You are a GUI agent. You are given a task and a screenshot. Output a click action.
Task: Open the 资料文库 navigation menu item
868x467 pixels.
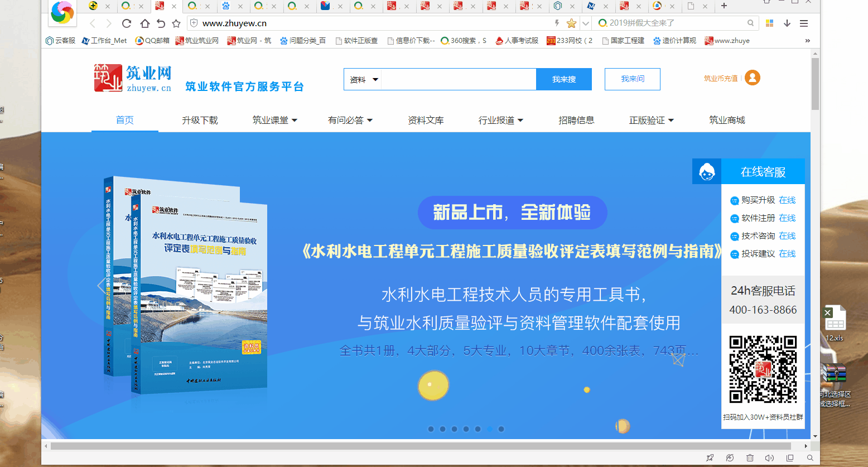[x=426, y=121]
